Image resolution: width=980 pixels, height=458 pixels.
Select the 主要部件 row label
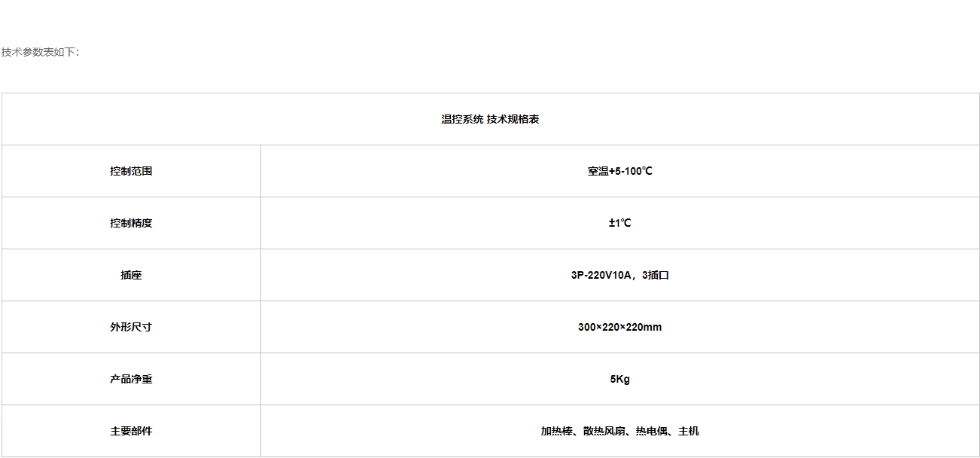click(131, 431)
